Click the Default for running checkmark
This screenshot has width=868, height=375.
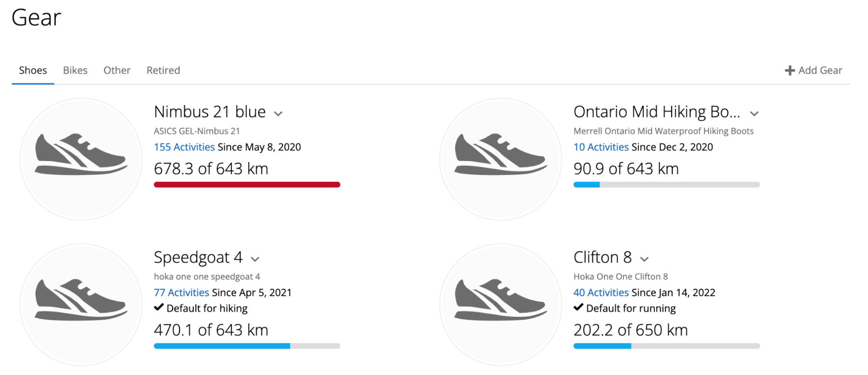tap(578, 308)
